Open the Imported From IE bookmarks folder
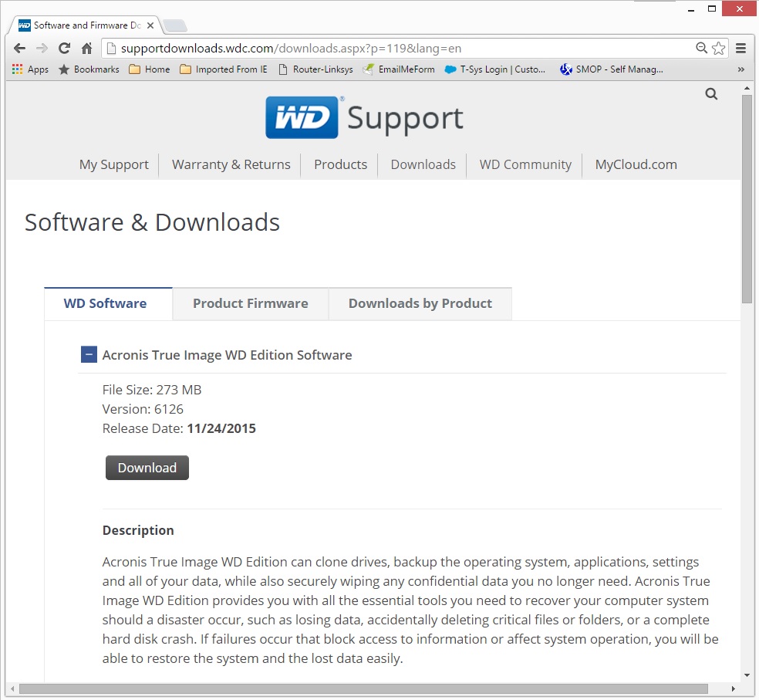The height and width of the screenshot is (700, 759). 224,69
